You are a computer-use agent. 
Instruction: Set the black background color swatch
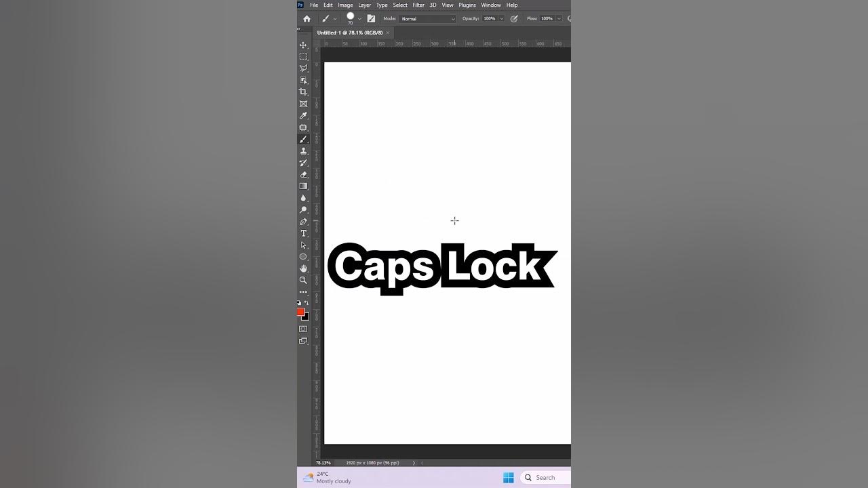pyautogui.click(x=307, y=317)
